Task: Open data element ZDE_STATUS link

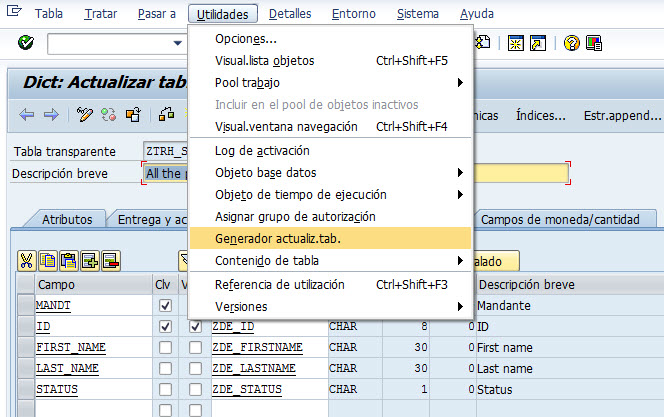Action: coord(247,389)
